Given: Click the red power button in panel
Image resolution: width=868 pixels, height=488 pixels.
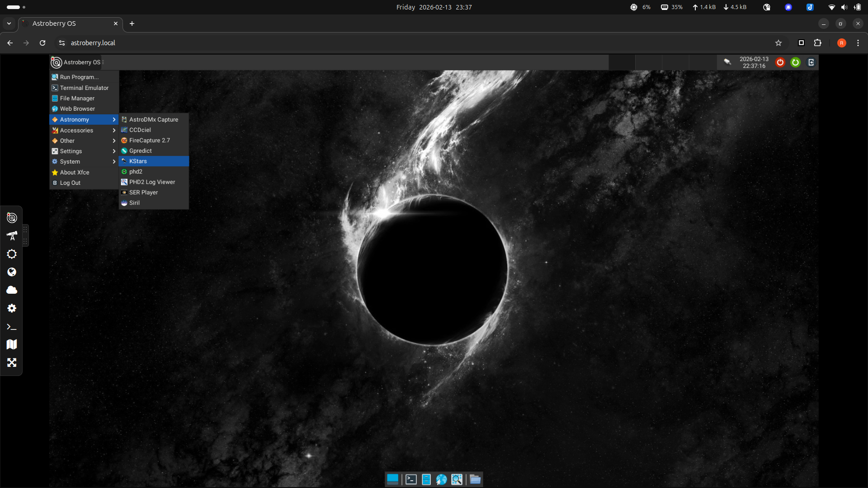Looking at the screenshot, I should pos(780,62).
